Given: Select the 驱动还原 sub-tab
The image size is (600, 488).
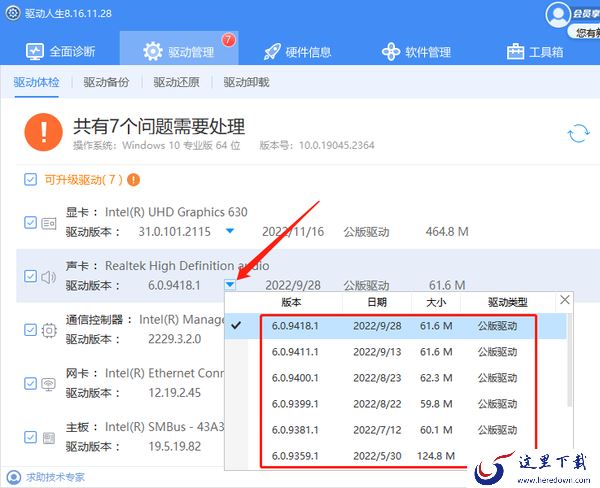Looking at the screenshot, I should [176, 82].
